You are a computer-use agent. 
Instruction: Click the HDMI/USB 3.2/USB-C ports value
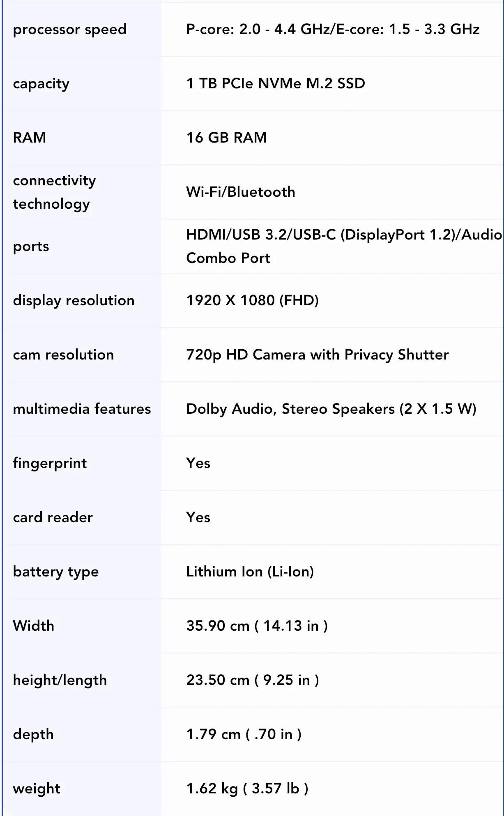pos(344,246)
